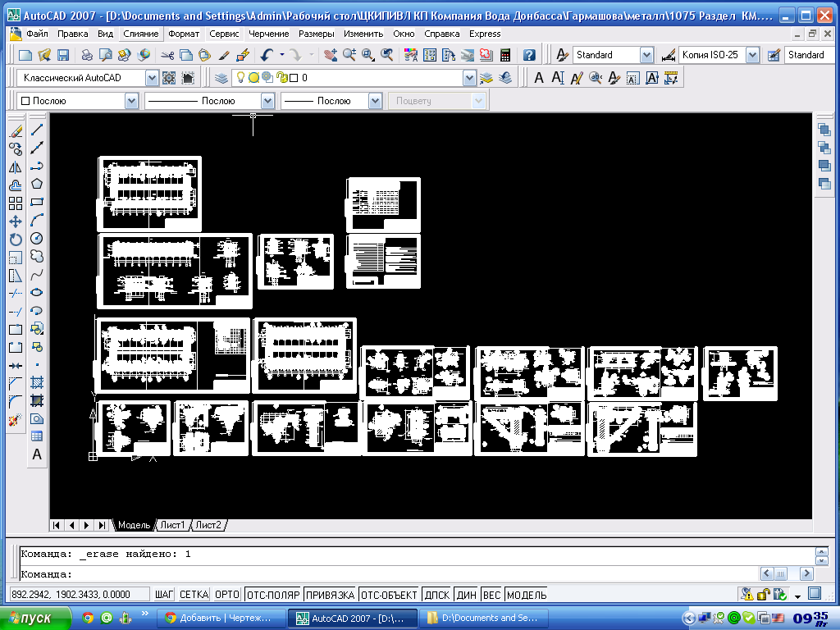Switch to the Добавить | Чертеж taskbar window
The image size is (840, 630).
pos(221,619)
